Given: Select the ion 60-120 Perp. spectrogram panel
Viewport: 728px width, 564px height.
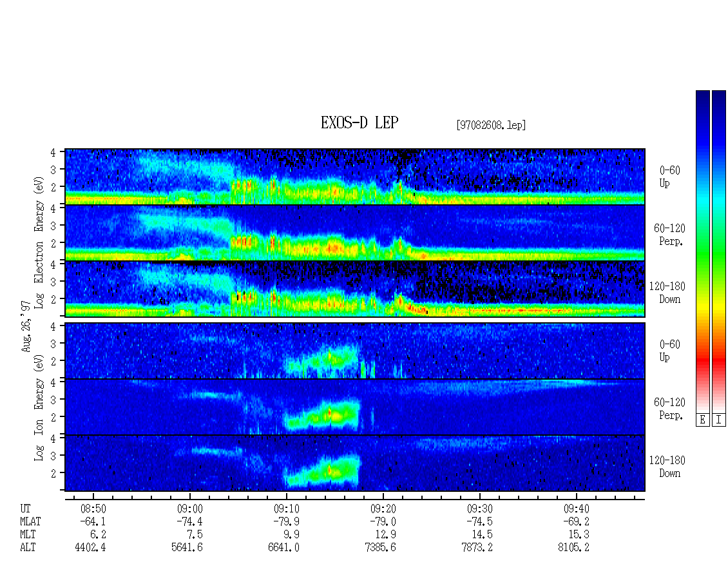Looking at the screenshot, I should pyautogui.click(x=355, y=407).
